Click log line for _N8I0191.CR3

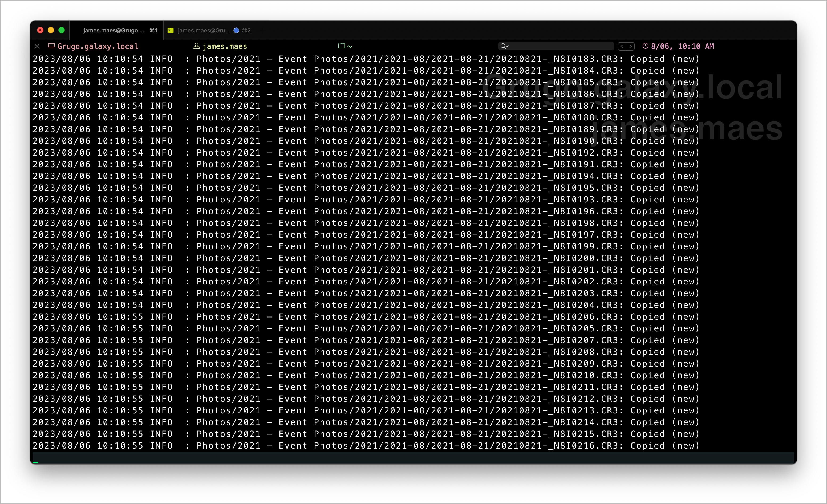(x=366, y=165)
